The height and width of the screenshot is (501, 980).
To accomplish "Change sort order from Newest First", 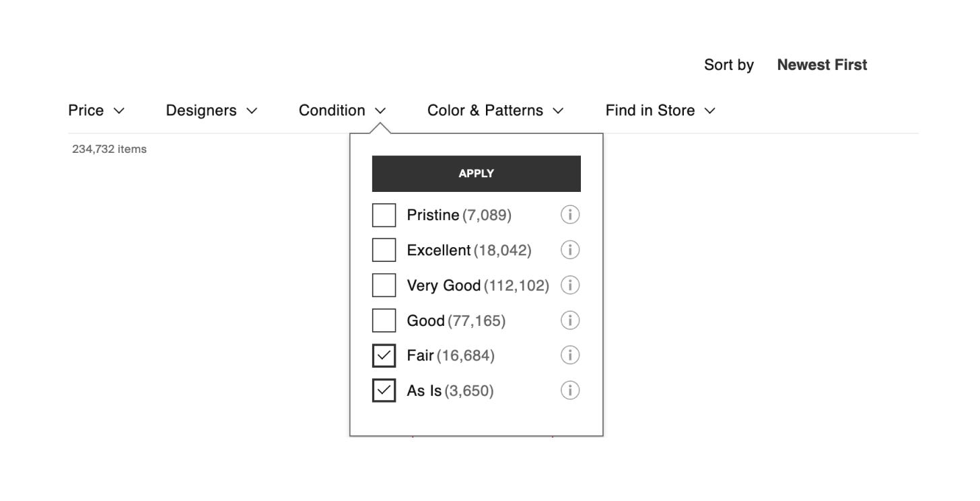I will [821, 65].
